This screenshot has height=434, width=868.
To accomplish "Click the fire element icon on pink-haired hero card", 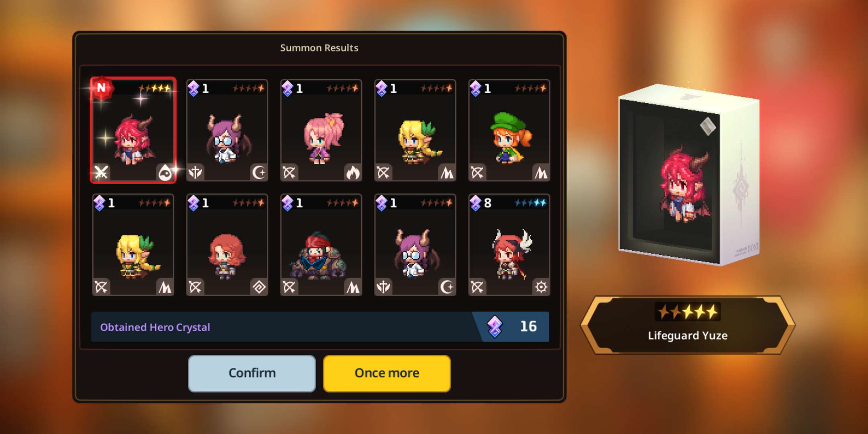I will click(x=353, y=173).
